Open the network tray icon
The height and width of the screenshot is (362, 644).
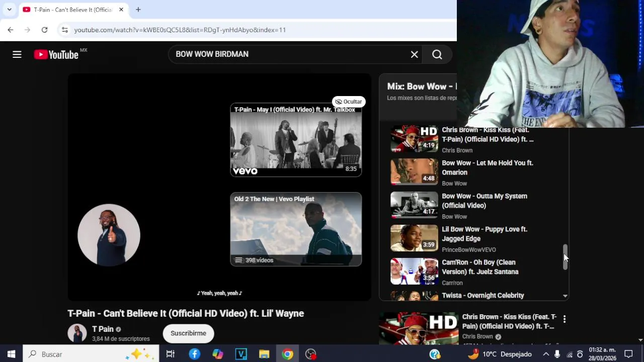570,354
